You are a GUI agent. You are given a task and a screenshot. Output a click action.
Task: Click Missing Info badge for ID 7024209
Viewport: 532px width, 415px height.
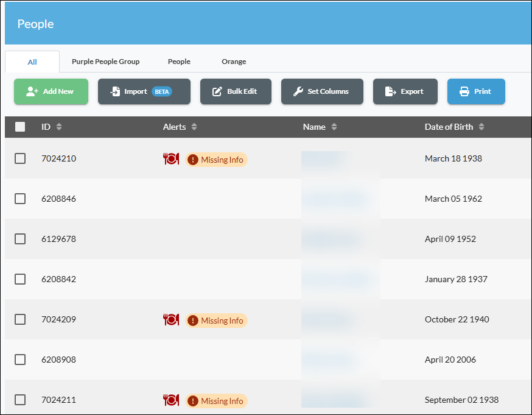(x=216, y=321)
